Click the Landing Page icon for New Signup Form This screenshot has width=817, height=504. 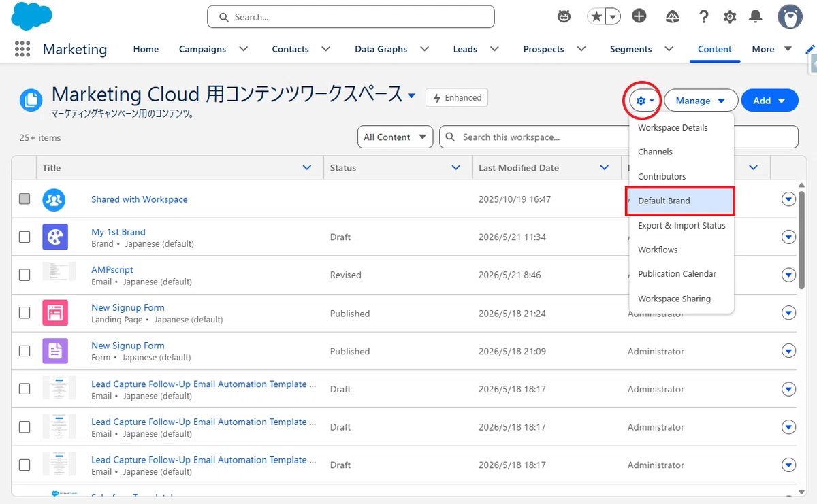tap(54, 313)
